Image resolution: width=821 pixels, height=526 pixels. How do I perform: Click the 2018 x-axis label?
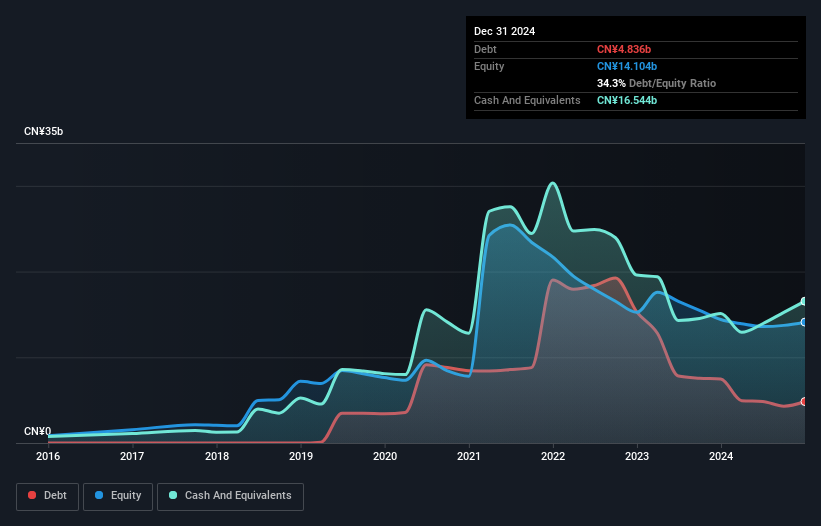coord(217,456)
